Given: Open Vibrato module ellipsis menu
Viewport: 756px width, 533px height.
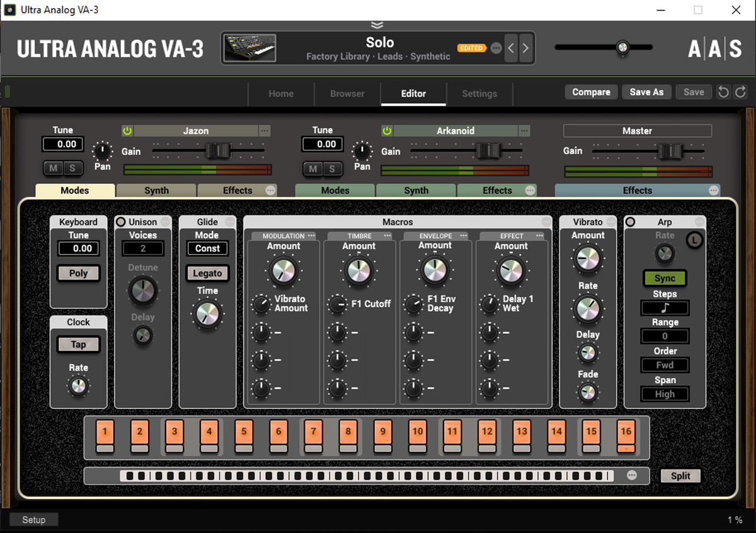Looking at the screenshot, I should [610, 222].
